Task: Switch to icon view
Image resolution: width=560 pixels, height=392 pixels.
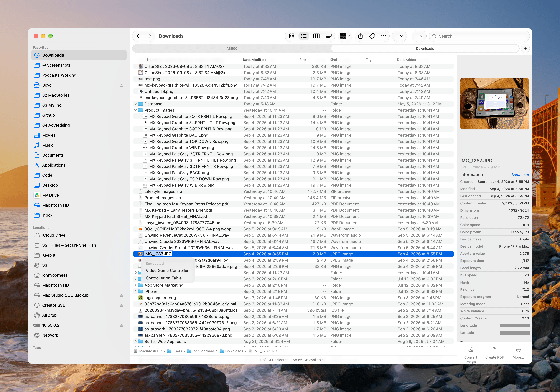Action: [x=291, y=36]
